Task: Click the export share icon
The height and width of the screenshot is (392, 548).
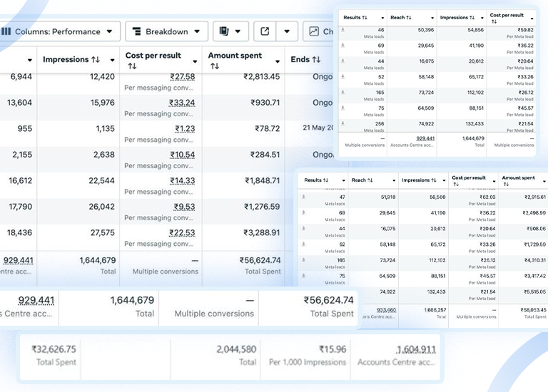Action: point(265,31)
